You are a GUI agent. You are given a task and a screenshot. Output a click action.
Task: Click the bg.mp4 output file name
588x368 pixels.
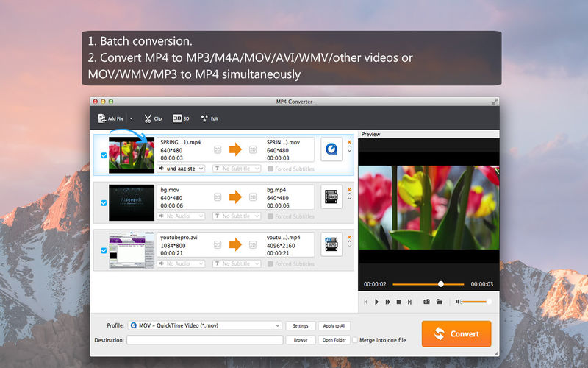click(276, 190)
